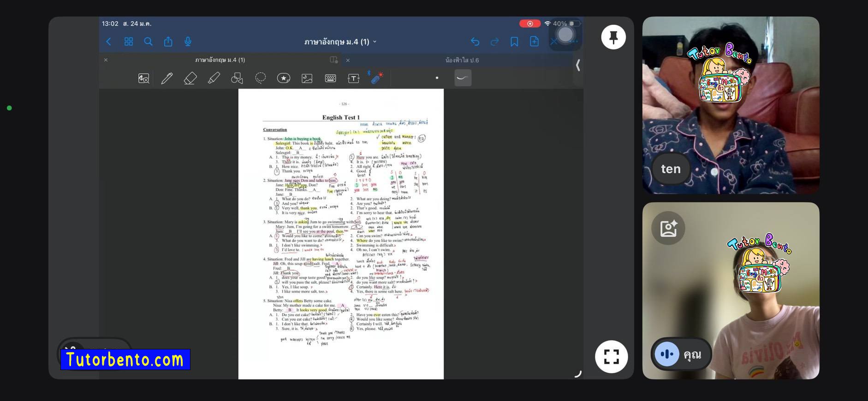Select the Highlighter tool
The width and height of the screenshot is (868, 401).
point(214,78)
